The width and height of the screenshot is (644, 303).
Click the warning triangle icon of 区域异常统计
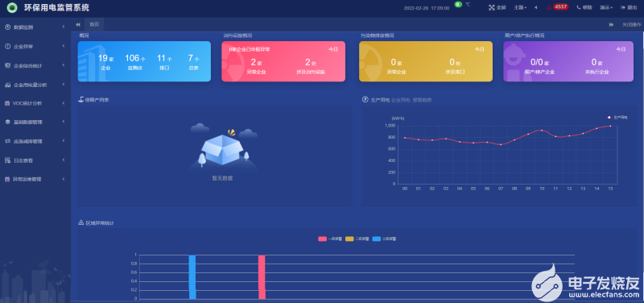tap(81, 222)
